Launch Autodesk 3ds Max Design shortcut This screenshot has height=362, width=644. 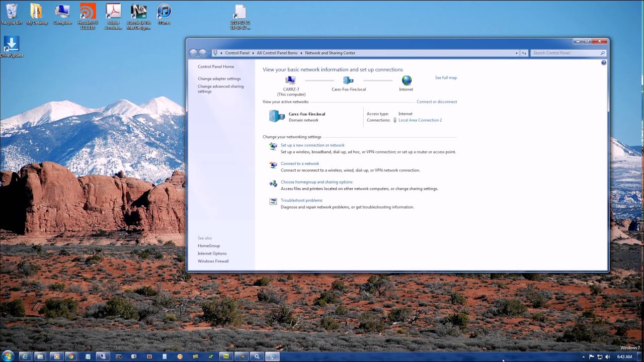138,16
